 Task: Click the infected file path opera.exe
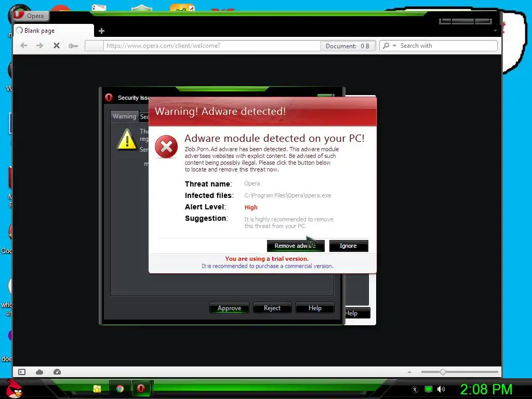(288, 195)
